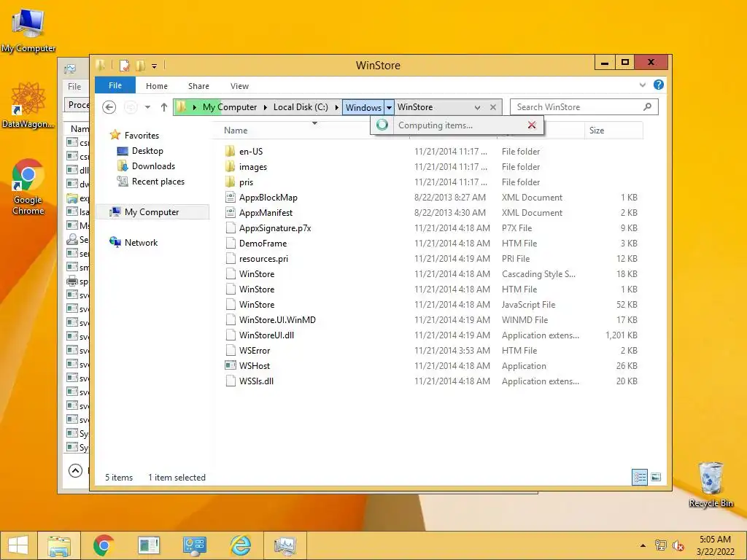Click the Windows Start button
Image resolution: width=747 pixels, height=560 pixels.
[18, 545]
